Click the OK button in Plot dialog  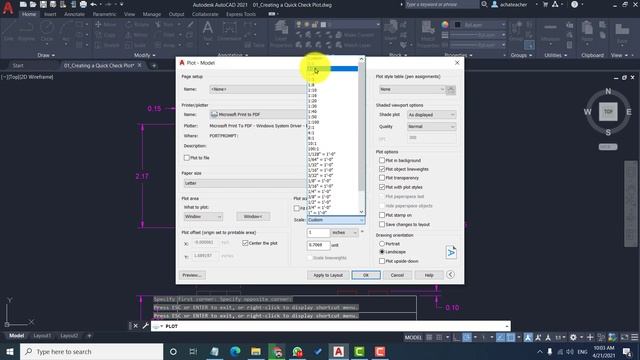[366, 275]
